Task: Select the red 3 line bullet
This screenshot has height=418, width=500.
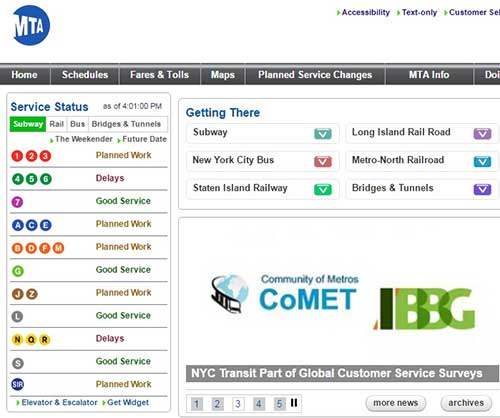Action: (x=45, y=156)
